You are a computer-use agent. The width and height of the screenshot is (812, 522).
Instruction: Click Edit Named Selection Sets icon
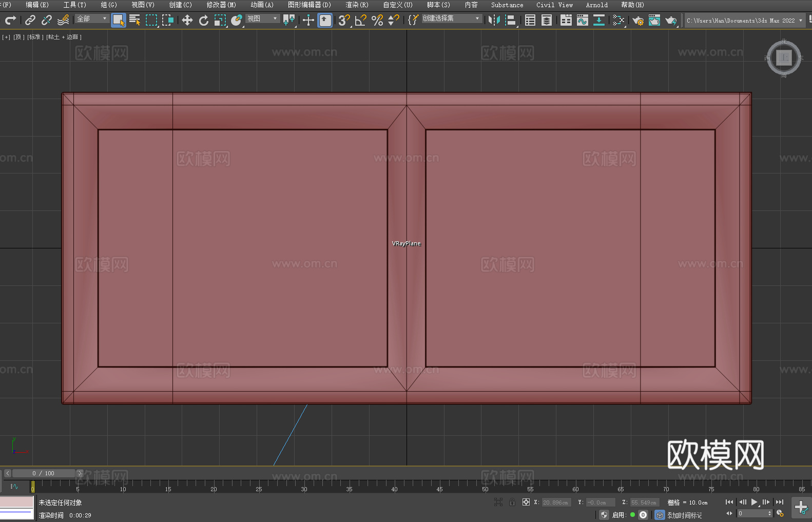click(413, 20)
